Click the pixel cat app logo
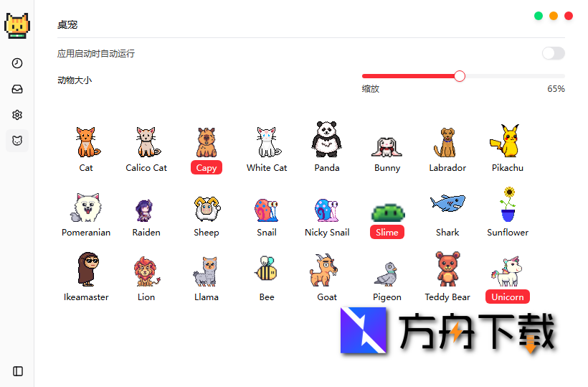The width and height of the screenshot is (588, 387). [x=17, y=26]
